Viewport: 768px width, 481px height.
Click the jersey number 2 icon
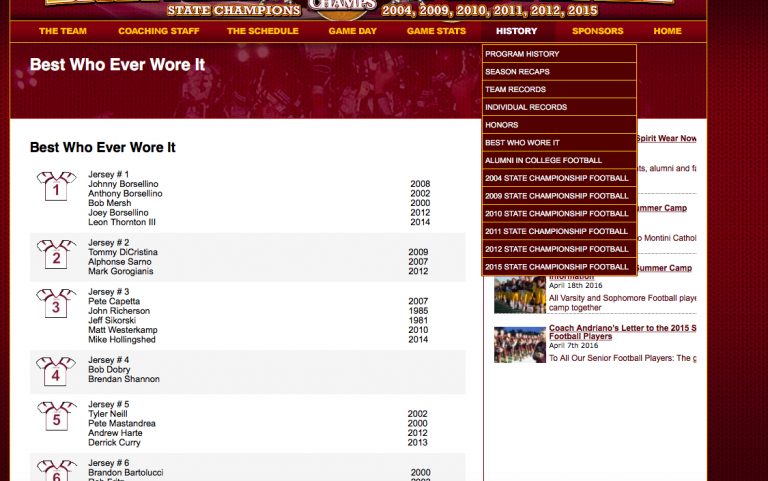tap(56, 255)
